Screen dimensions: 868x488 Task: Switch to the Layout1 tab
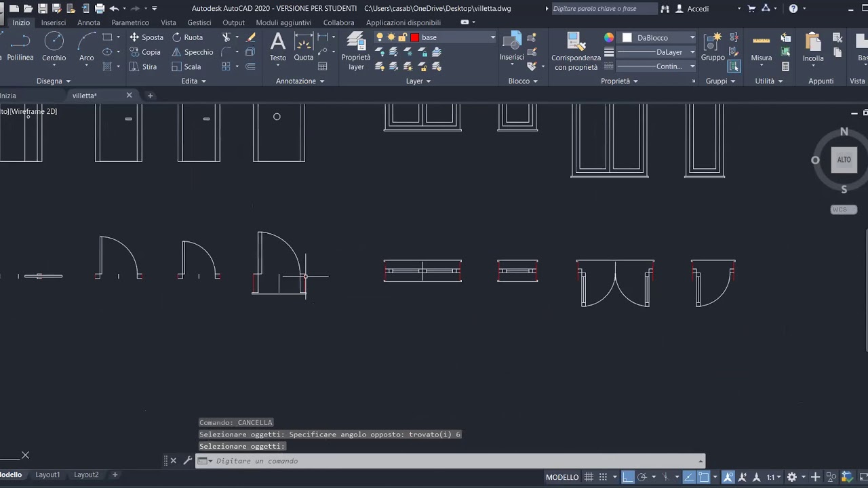click(x=47, y=475)
